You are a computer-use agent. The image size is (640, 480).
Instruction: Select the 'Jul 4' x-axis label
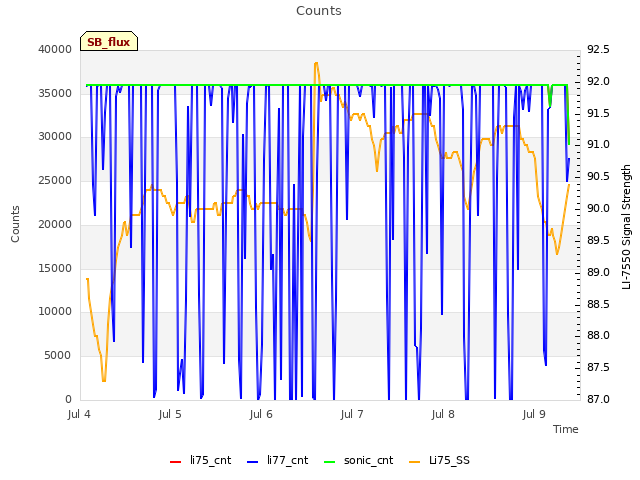[x=79, y=415]
